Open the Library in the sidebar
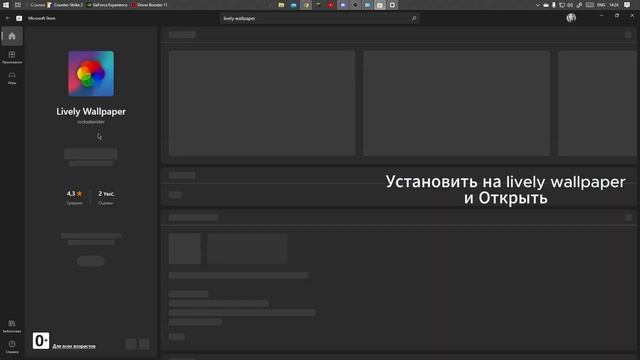Image resolution: width=640 pixels, height=360 pixels. pyautogui.click(x=12, y=326)
